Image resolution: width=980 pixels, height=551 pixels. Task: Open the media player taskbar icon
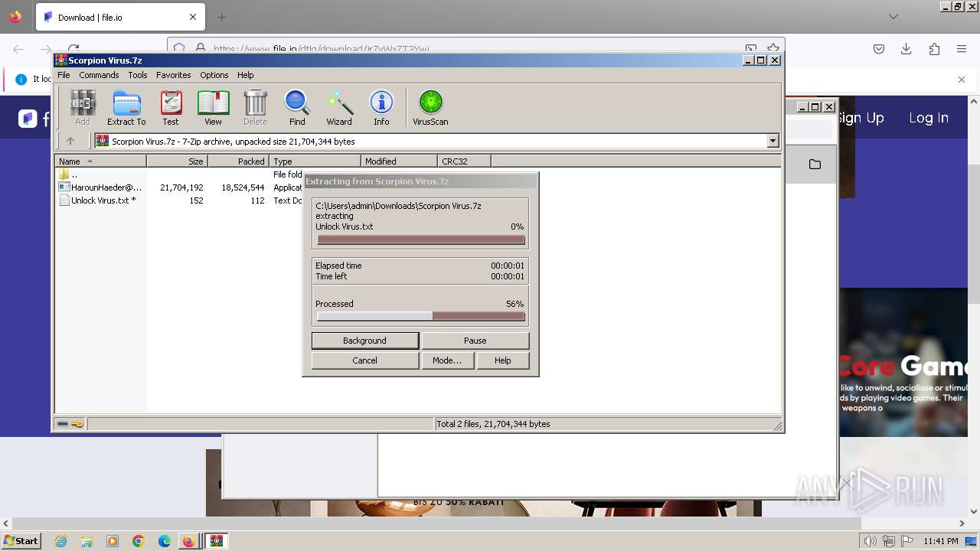click(113, 541)
